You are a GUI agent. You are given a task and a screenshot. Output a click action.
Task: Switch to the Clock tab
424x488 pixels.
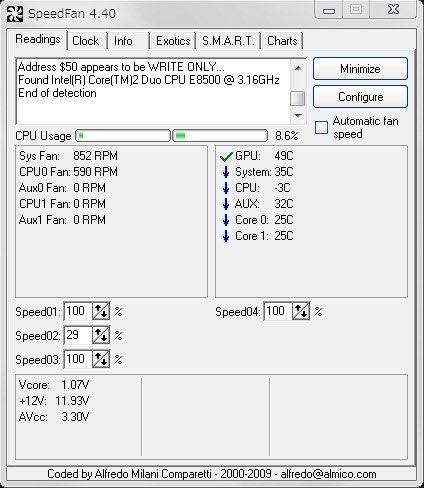(86, 41)
